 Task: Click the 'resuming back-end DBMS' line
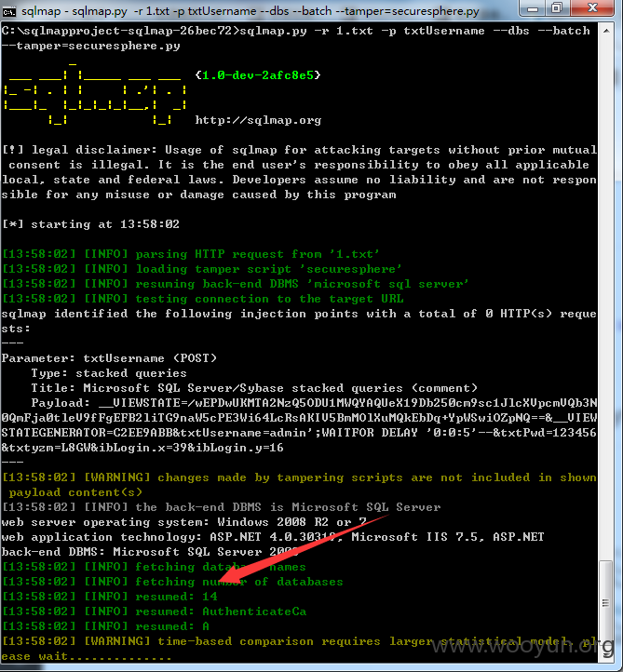click(x=236, y=284)
